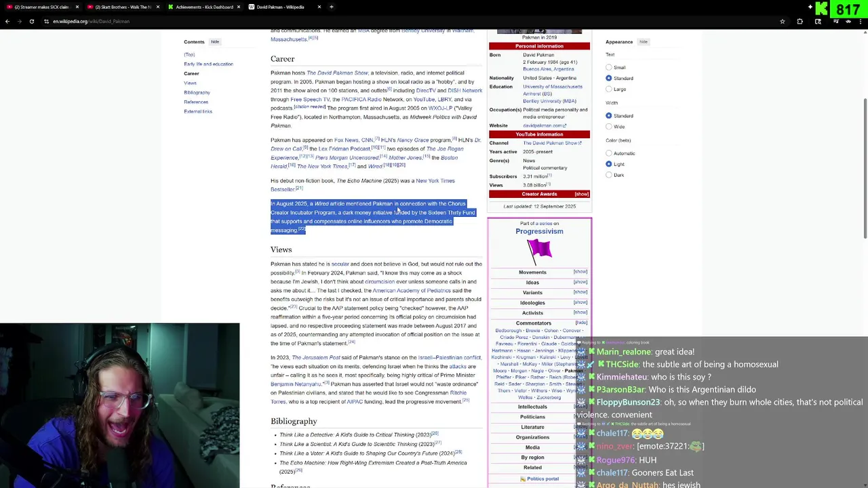This screenshot has height=488, width=868.
Task: Open 'The Jerusalem Post' link
Action: click(316, 357)
